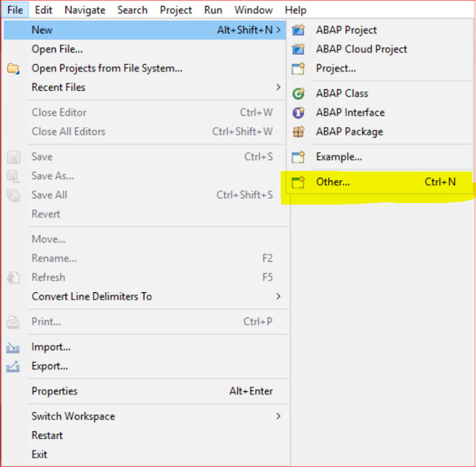The height and width of the screenshot is (467, 476).
Task: Open Properties from the File menu
Action: [144, 391]
